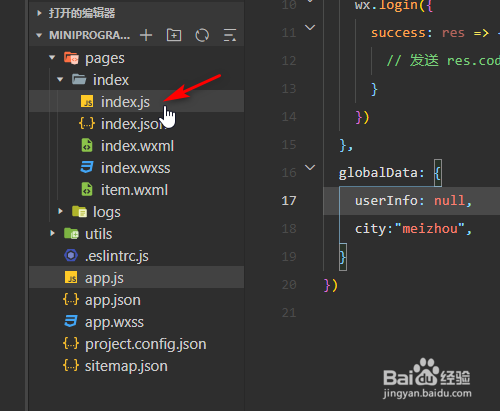Click line number 16 in the gutter
The height and width of the screenshot is (411, 500).
pyautogui.click(x=289, y=173)
